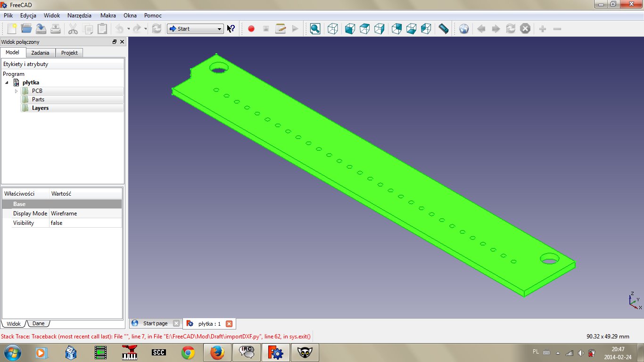
Task: Open the Plik menu
Action: click(8, 16)
